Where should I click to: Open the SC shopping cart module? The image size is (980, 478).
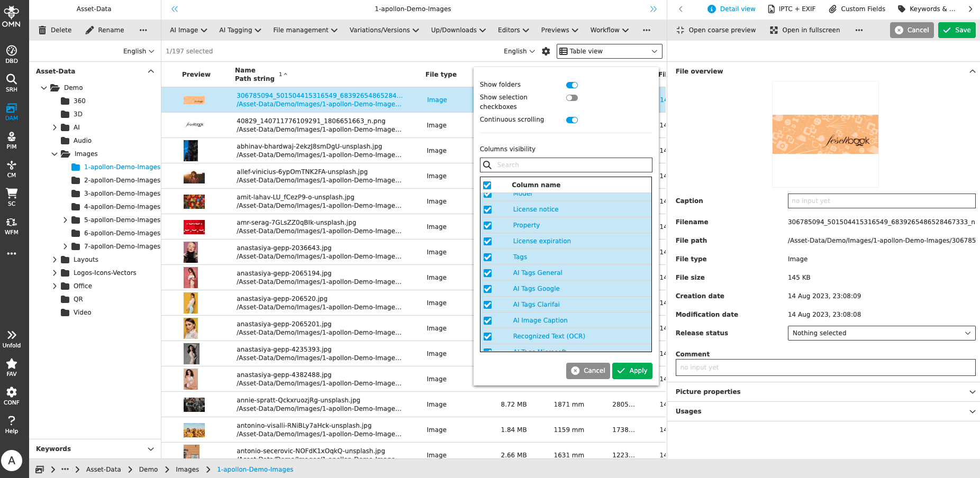coord(12,197)
